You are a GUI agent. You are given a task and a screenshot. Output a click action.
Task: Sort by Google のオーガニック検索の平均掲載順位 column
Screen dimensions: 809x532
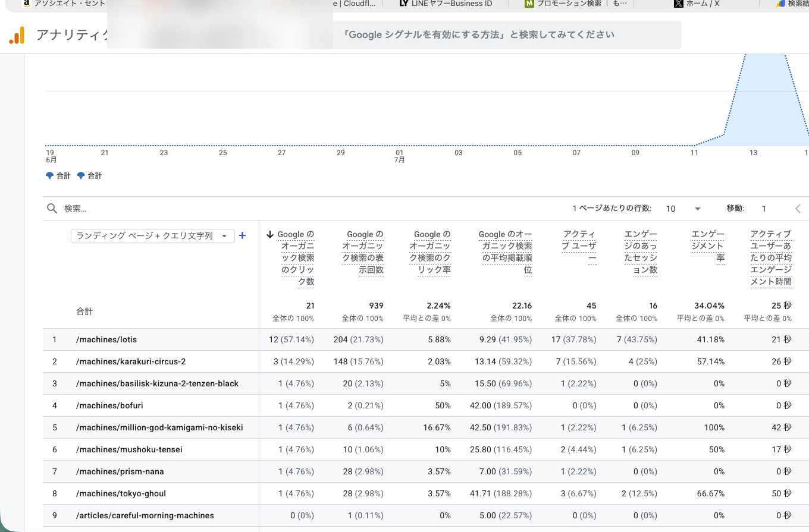pos(505,252)
